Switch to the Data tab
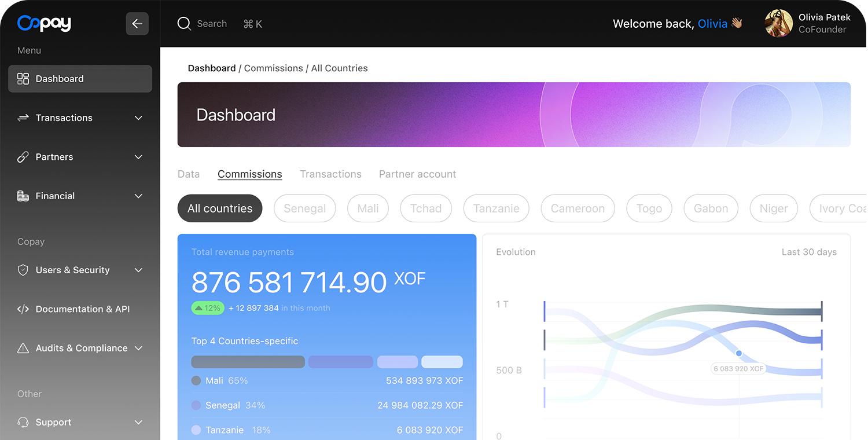This screenshot has height=440, width=868. 189,174
